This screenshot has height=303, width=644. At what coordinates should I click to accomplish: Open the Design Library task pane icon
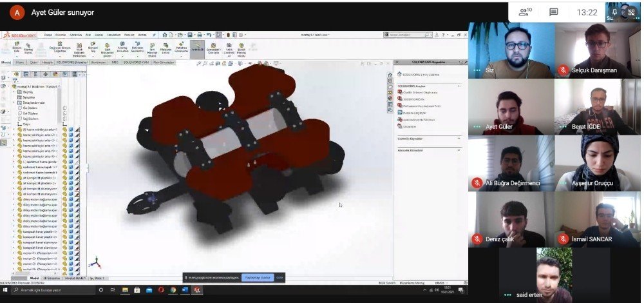(x=390, y=81)
